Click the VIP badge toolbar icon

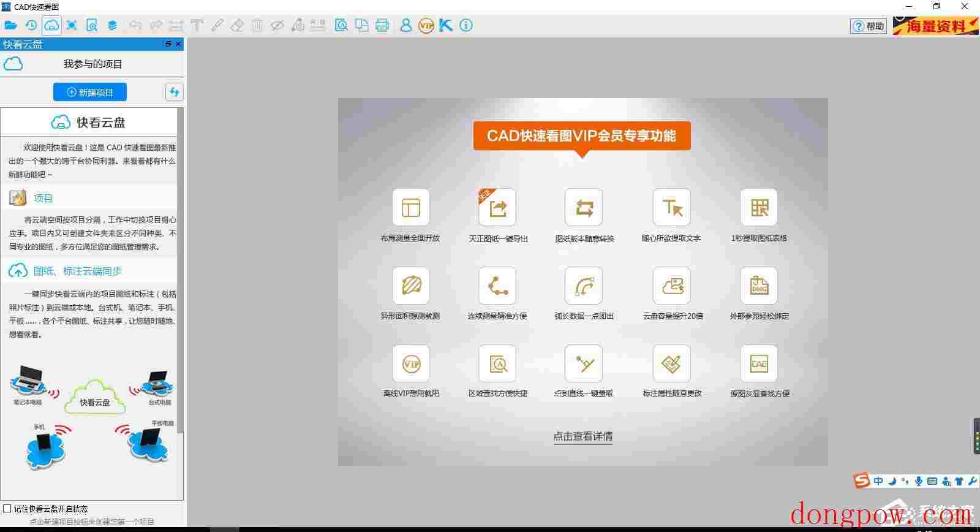(426, 25)
